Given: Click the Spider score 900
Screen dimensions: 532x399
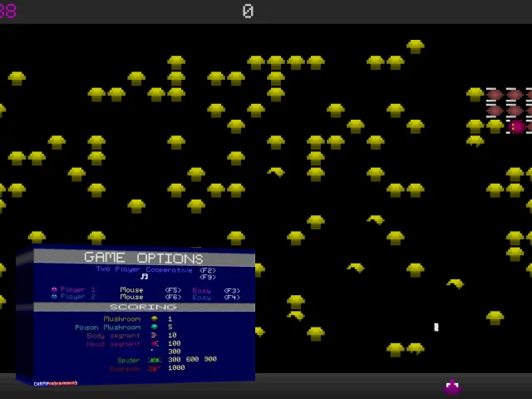Looking at the screenshot, I should pyautogui.click(x=210, y=359).
